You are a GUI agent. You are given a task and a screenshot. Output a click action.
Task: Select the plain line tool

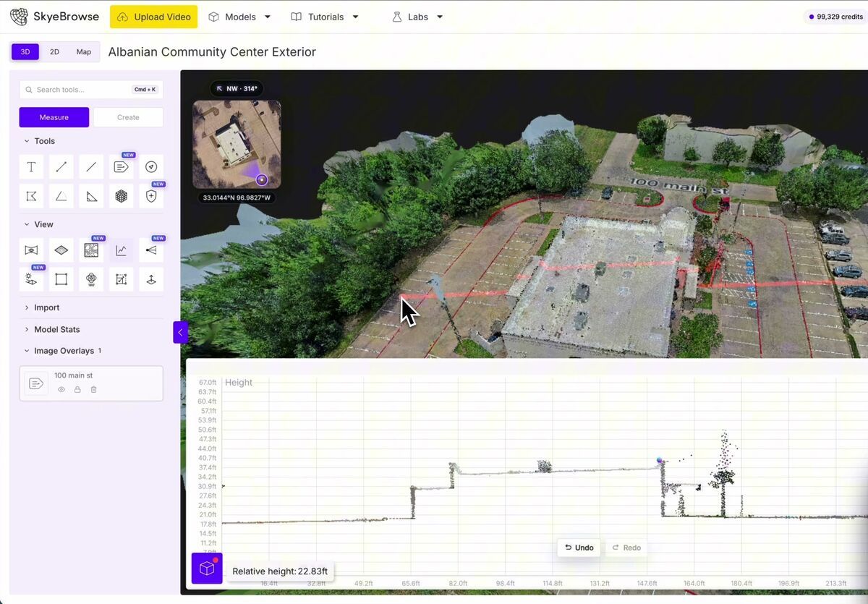coord(91,167)
